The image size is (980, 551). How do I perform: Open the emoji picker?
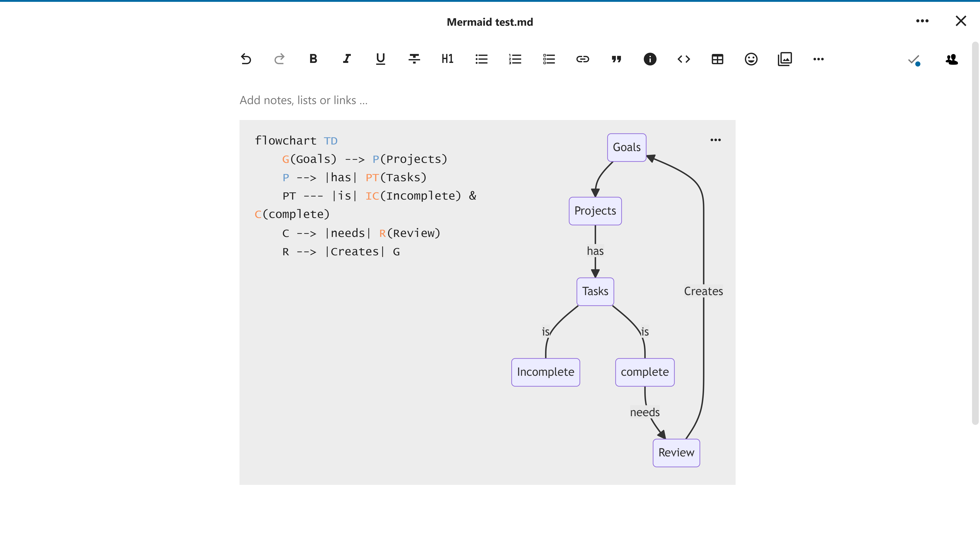(x=751, y=59)
